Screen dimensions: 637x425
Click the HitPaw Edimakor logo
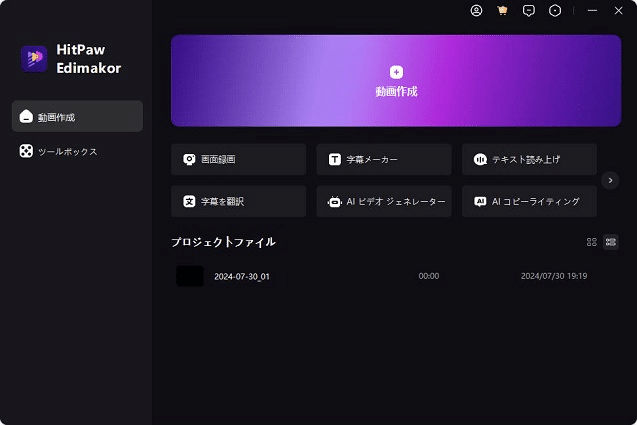34,59
